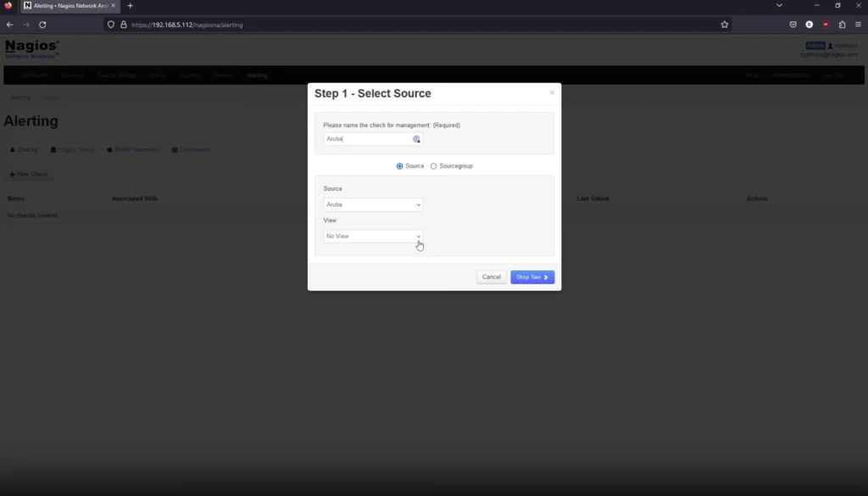Switch to the Sourcegroup radio button

point(434,166)
